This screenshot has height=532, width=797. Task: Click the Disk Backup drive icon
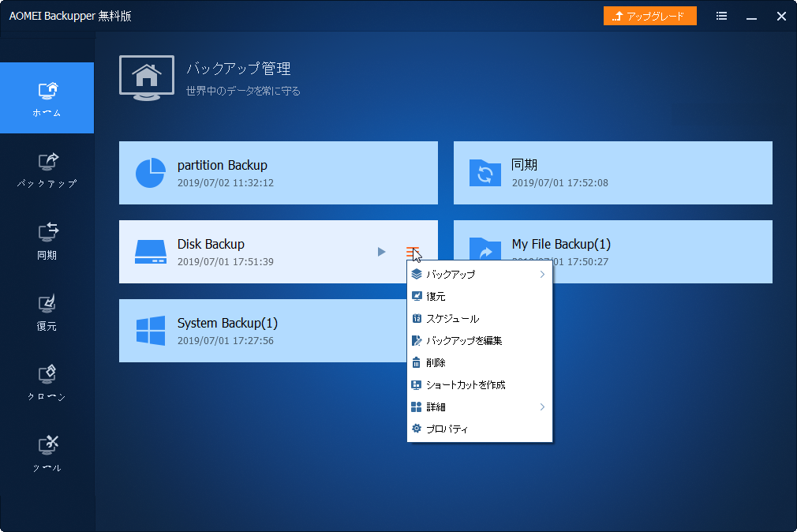tap(151, 252)
